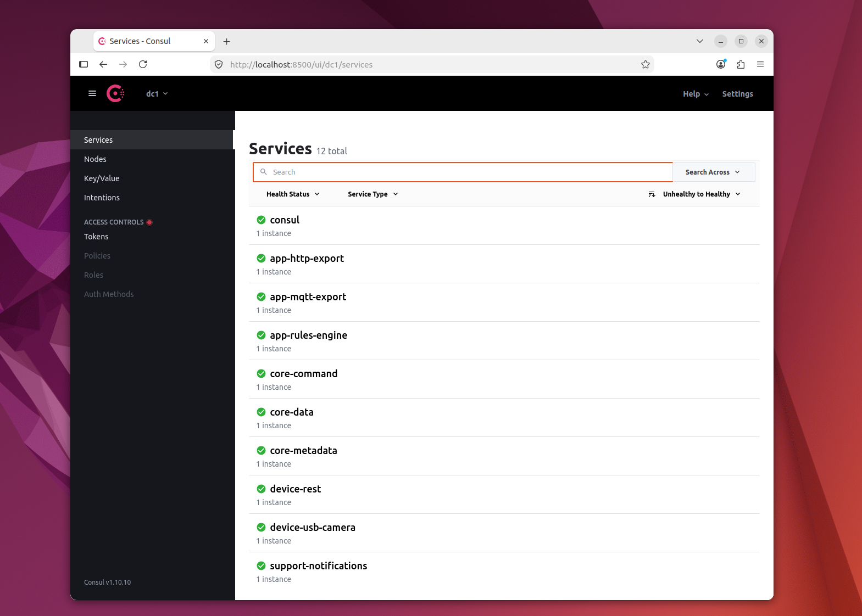Go back with the browser back arrow
Viewport: 862px width, 616px height.
[103, 64]
